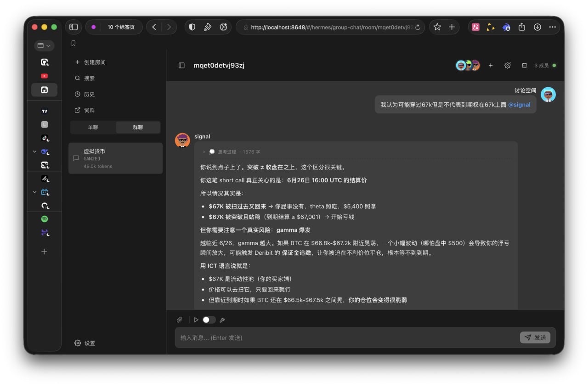The height and width of the screenshot is (386, 588).
Task: Click the bookmark icon above 创建房间
Action: coord(73,43)
